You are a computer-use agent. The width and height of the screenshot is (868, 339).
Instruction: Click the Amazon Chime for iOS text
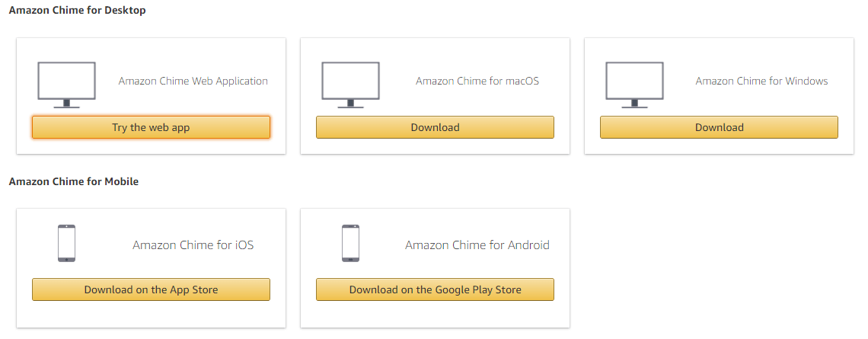tap(193, 245)
